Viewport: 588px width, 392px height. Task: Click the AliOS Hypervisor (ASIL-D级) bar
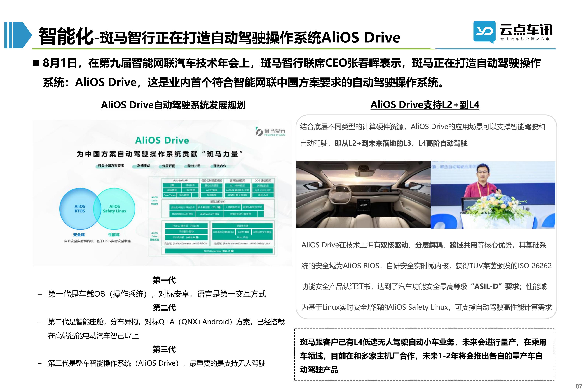219,251
